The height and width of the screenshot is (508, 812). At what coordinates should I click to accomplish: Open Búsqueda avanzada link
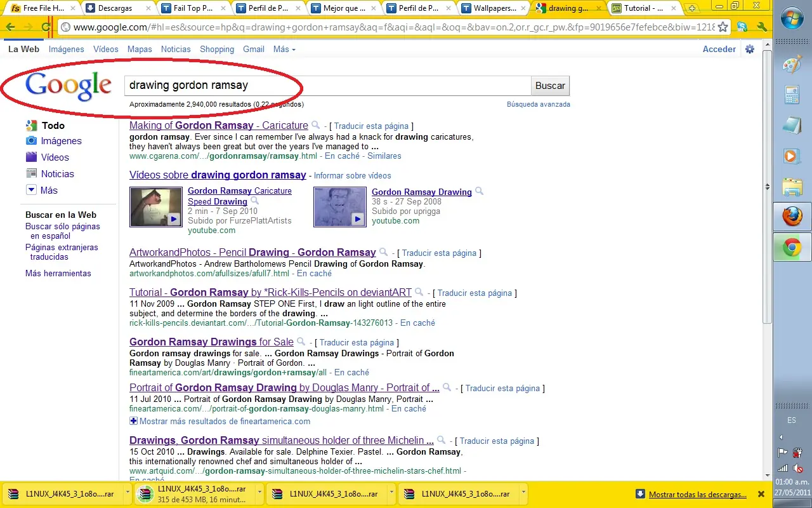[539, 104]
